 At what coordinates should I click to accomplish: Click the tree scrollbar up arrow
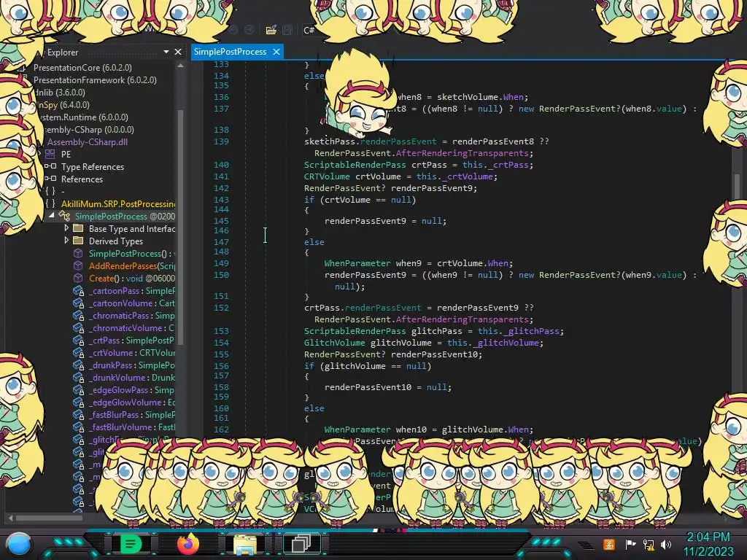click(181, 66)
